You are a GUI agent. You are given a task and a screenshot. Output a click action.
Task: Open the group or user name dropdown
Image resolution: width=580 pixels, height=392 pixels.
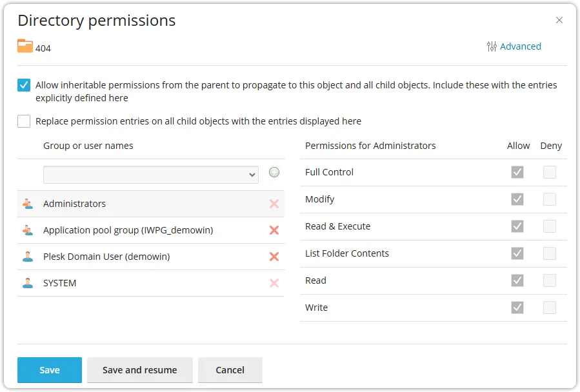click(151, 175)
